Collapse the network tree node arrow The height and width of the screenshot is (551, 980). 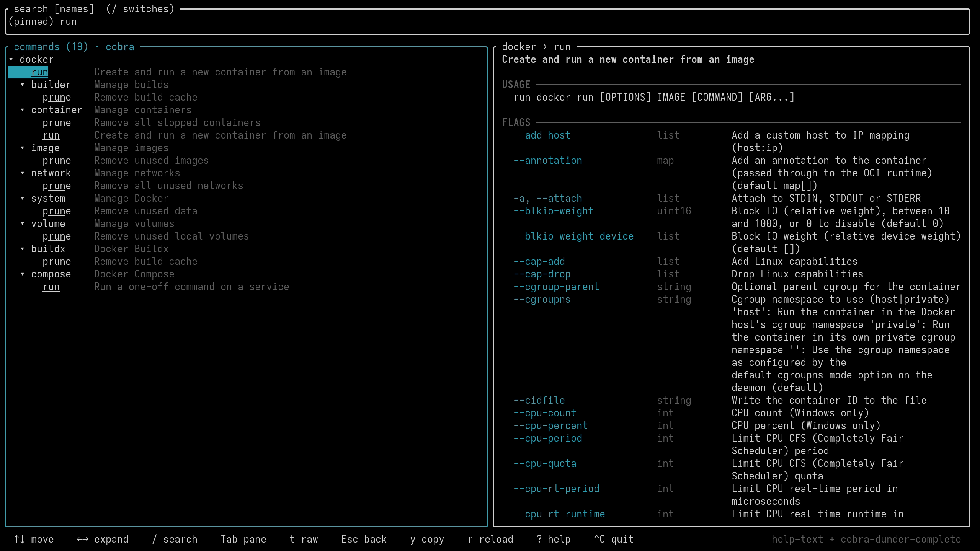[x=23, y=173]
